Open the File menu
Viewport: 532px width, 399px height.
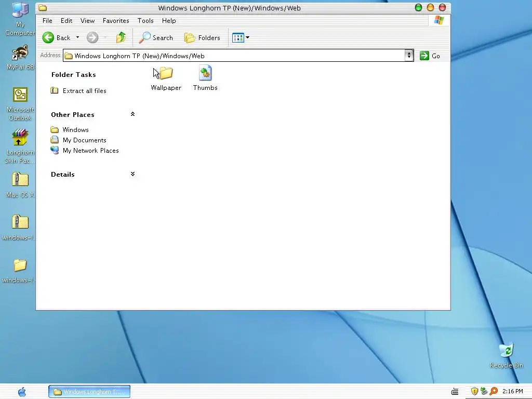47,21
